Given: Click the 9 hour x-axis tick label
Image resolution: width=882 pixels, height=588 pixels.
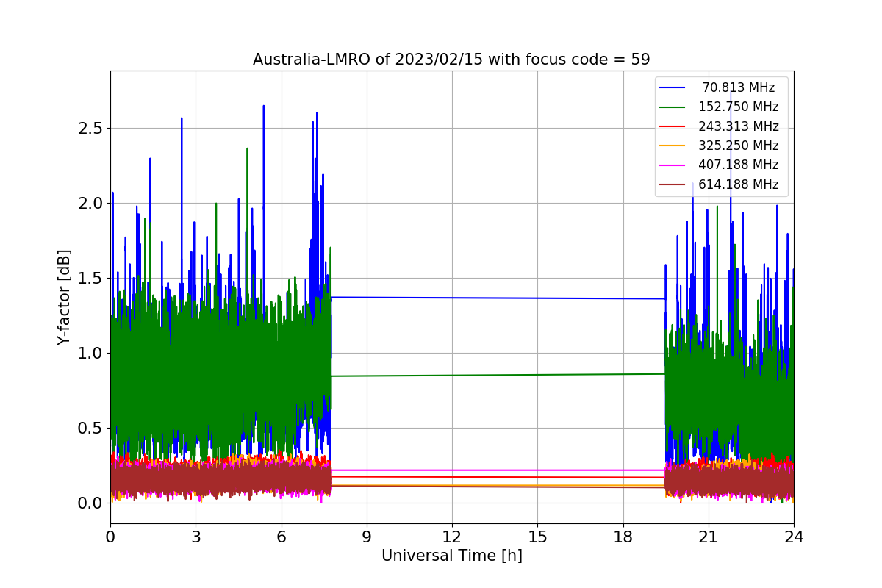Looking at the screenshot, I should coord(367,537).
